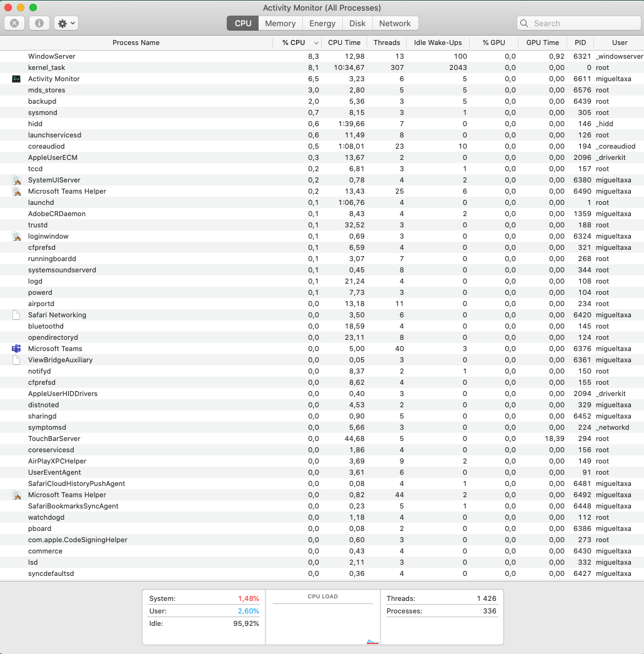Select the bluetoothd process

point(322,327)
